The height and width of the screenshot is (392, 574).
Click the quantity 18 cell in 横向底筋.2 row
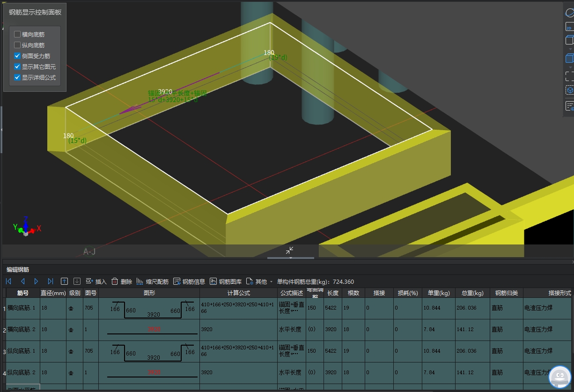353,330
